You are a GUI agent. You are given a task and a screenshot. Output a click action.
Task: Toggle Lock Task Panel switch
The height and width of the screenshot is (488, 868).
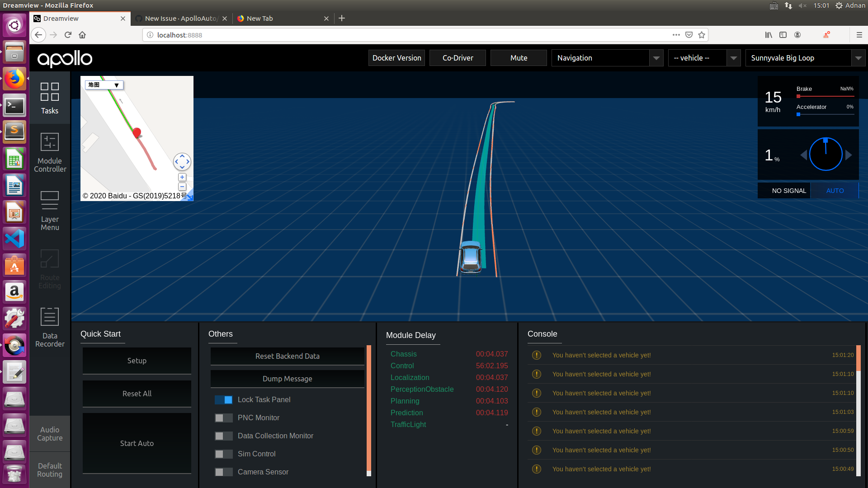224,400
